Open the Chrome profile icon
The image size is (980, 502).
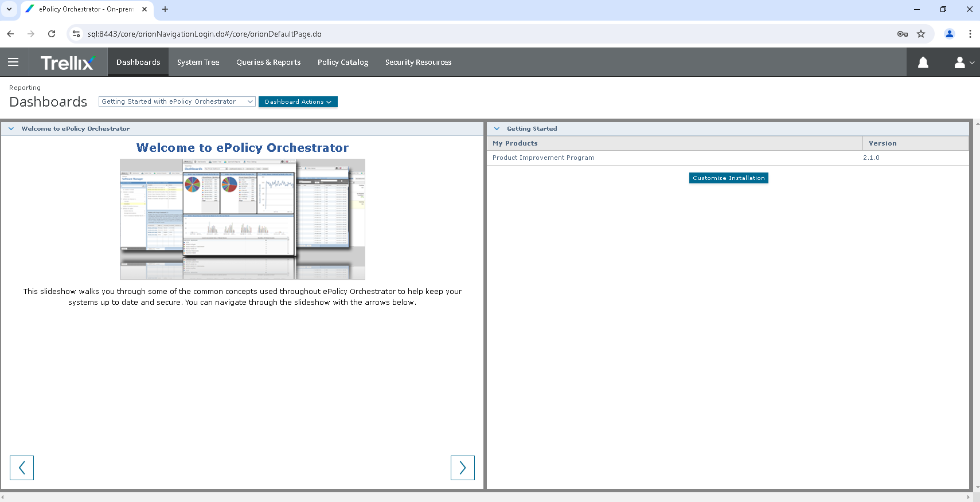(949, 34)
